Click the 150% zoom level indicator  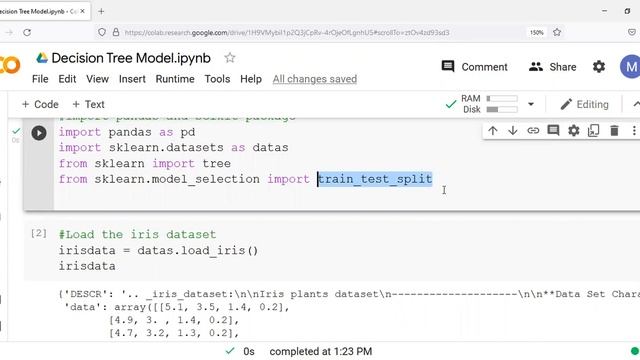pyautogui.click(x=537, y=32)
